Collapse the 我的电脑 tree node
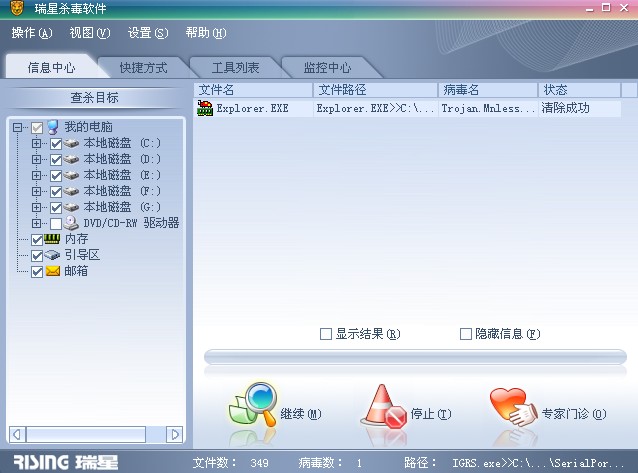The width and height of the screenshot is (638, 473). [x=17, y=128]
